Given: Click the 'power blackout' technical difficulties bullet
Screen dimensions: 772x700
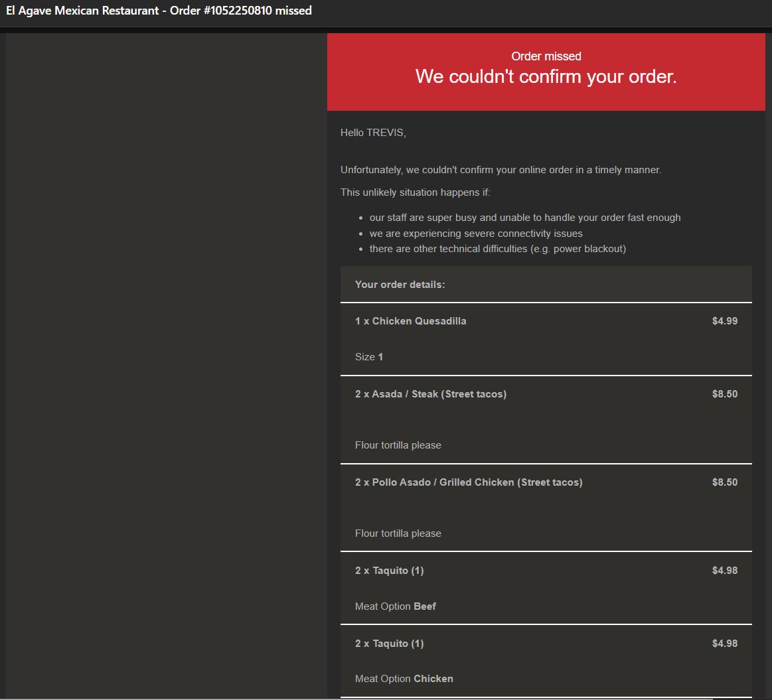Looking at the screenshot, I should tap(497, 249).
